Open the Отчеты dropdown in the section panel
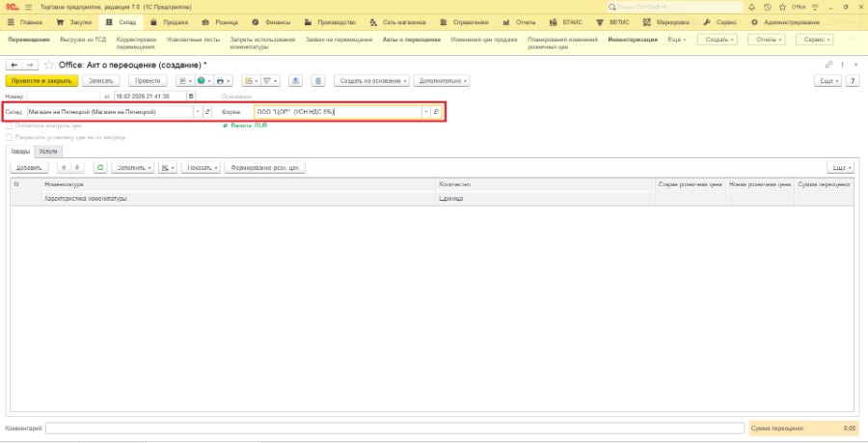Image resolution: width=868 pixels, height=443 pixels. pyautogui.click(x=767, y=40)
